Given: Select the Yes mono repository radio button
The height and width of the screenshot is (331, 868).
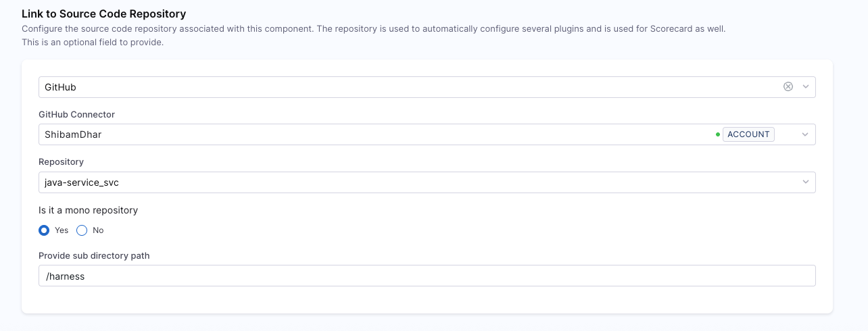Looking at the screenshot, I should coord(44,230).
